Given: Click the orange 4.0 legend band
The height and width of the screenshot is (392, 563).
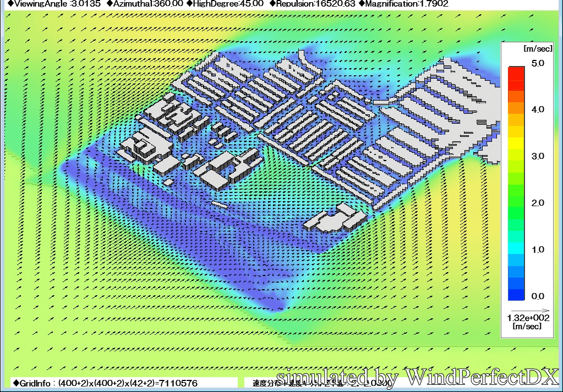Looking at the screenshot, I should [516, 109].
